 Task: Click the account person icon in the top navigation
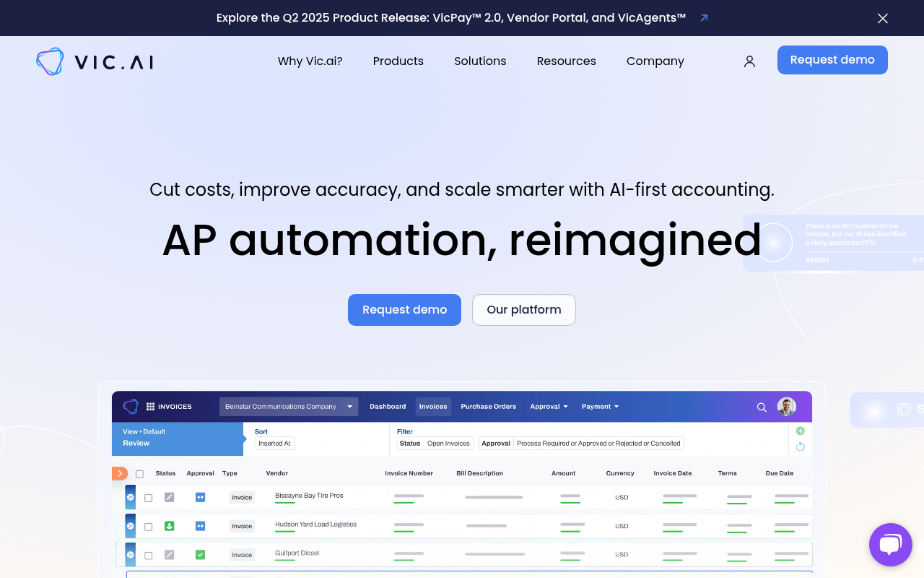pyautogui.click(x=749, y=61)
